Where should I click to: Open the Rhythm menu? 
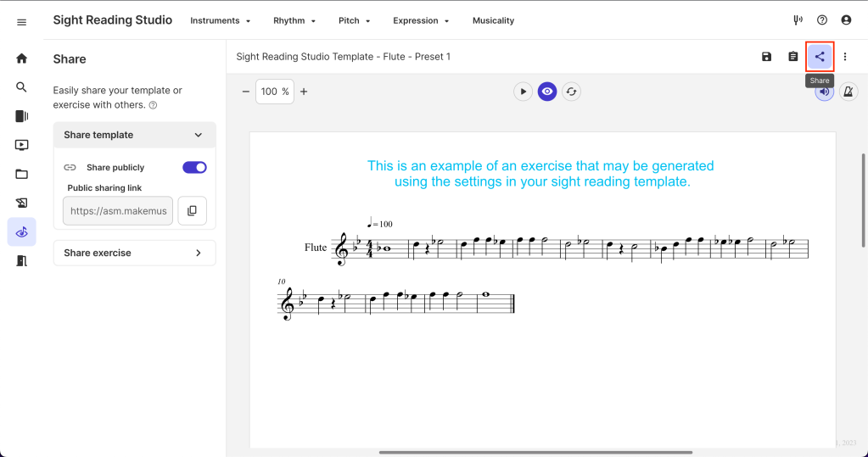(294, 20)
